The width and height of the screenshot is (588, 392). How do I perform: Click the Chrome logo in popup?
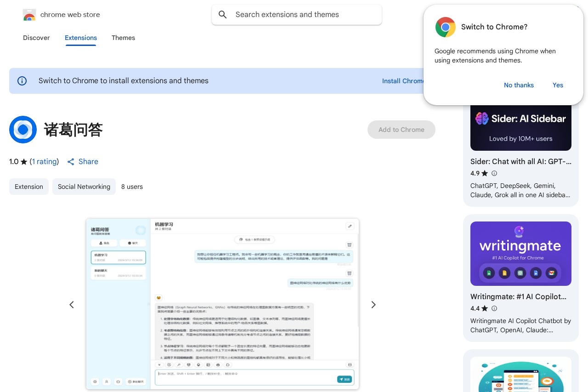445,27
